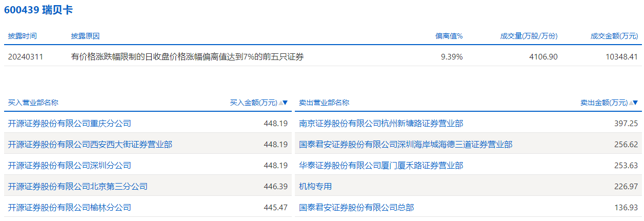Open 开源证券 重庆分公司 broker link
The image size is (644, 221).
(x=70, y=124)
